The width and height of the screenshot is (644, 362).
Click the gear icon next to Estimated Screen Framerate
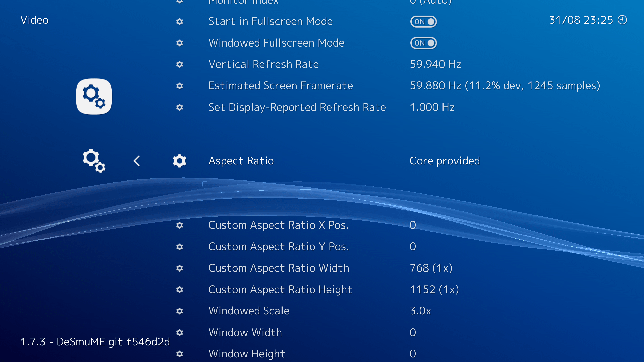click(180, 86)
